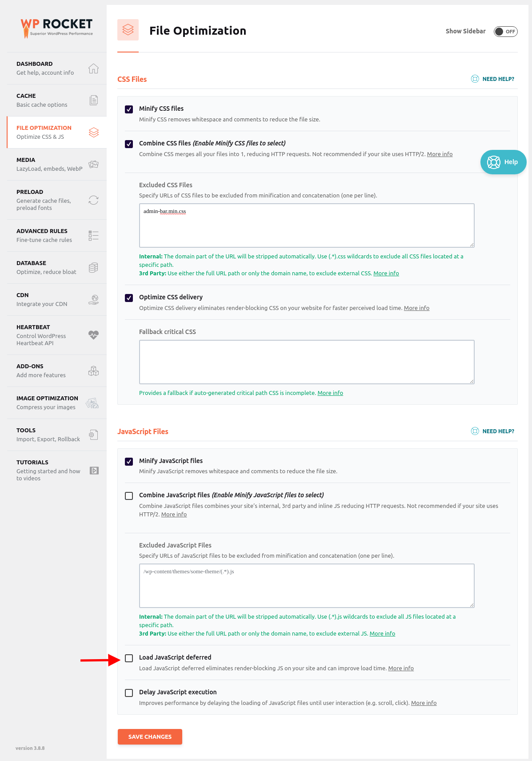Viewport: 532px width, 761px height.
Task: Select the Database stack icon
Action: [x=93, y=267]
